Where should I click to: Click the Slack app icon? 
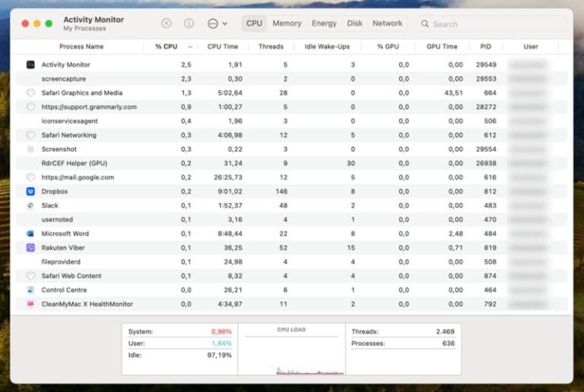[x=30, y=205]
